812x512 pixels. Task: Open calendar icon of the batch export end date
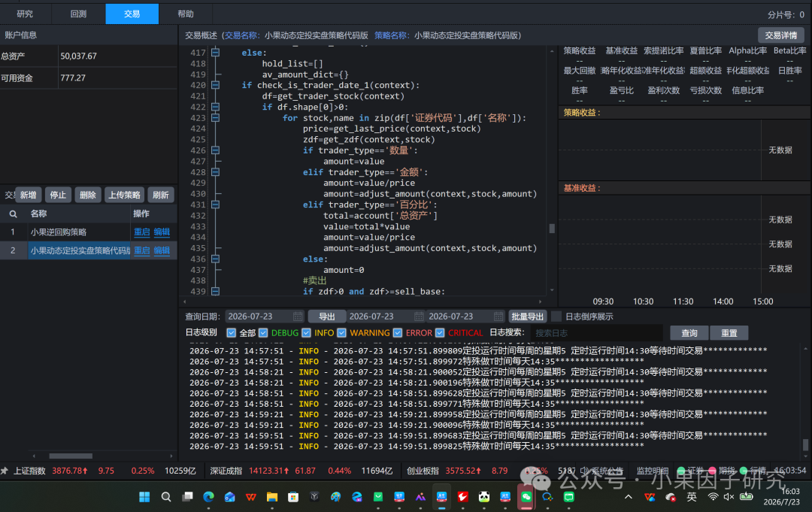[498, 317]
